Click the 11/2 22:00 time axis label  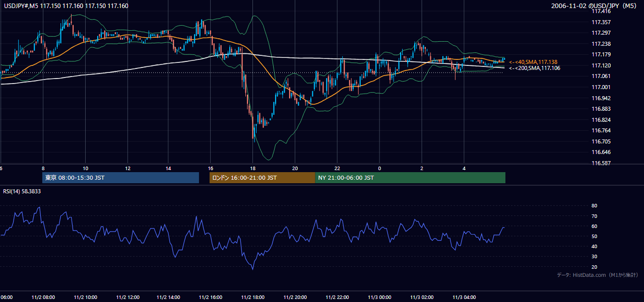pyautogui.click(x=338, y=297)
